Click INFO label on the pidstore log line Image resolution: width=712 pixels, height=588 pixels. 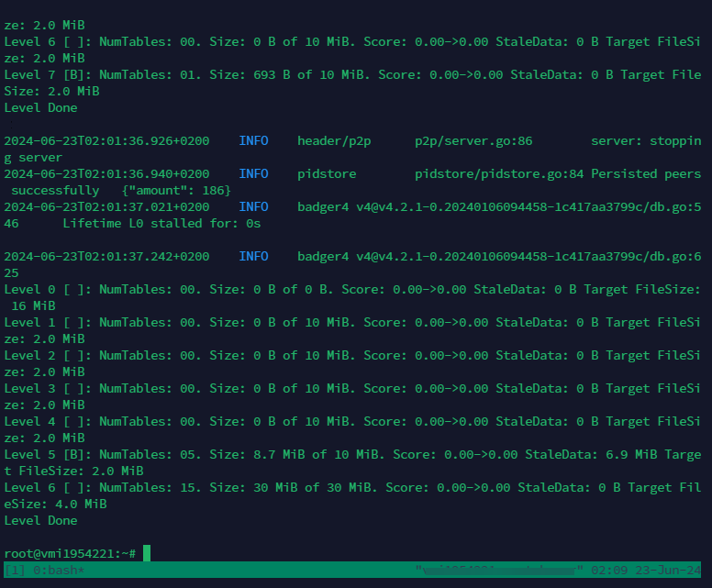[x=253, y=173]
